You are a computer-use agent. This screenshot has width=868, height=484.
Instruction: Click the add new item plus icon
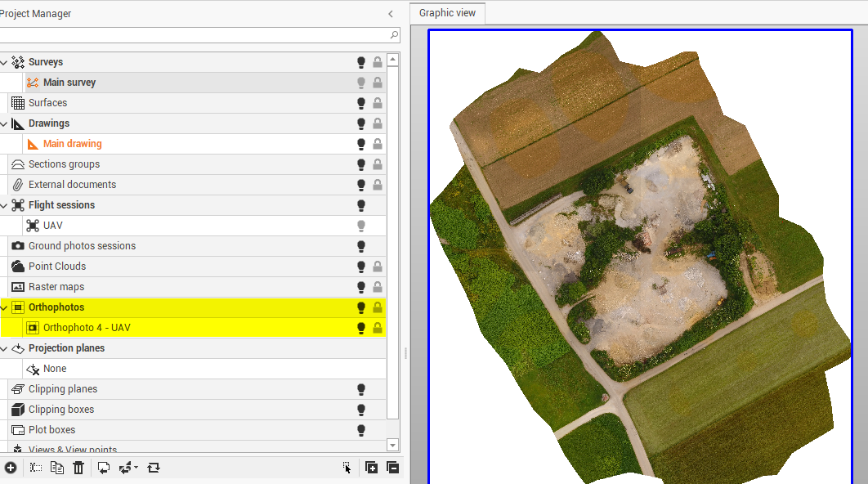tap(10, 468)
